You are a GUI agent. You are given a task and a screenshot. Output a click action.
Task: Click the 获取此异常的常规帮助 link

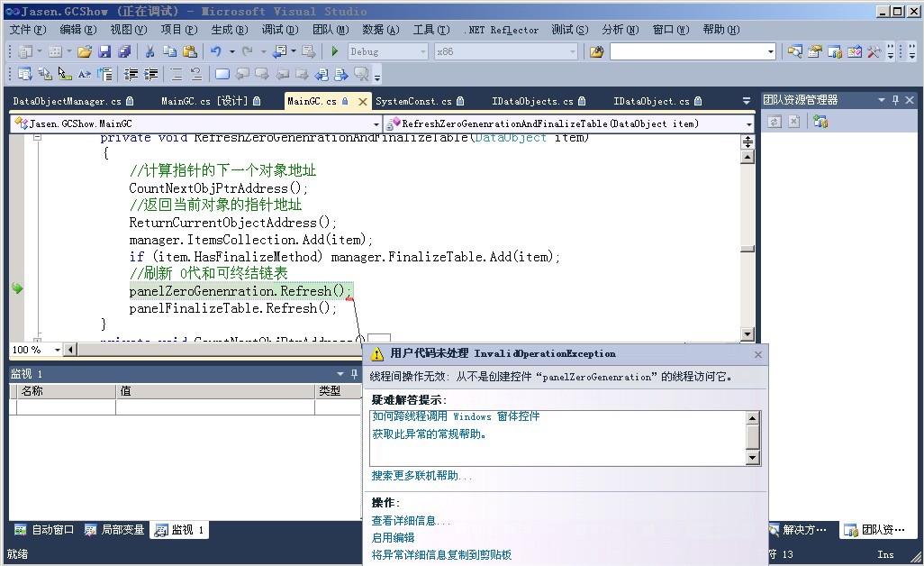(430, 434)
